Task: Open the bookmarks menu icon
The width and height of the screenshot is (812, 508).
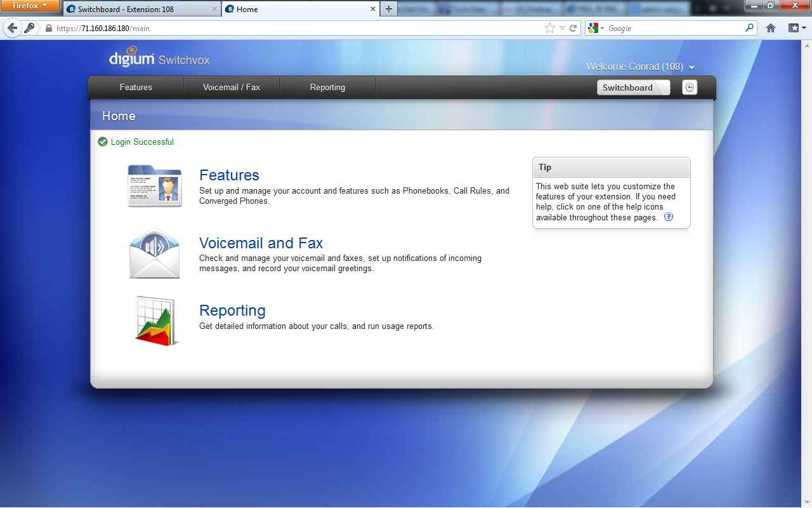Action: (x=796, y=28)
